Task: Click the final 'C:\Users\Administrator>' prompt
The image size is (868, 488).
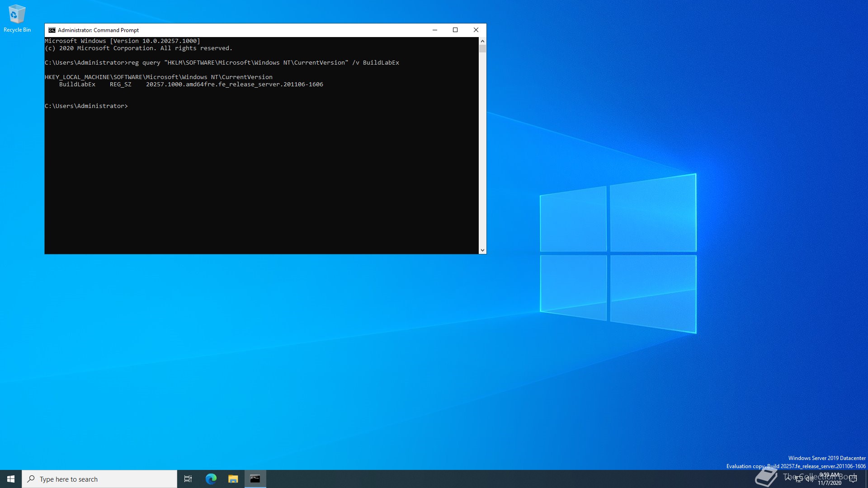Action: pyautogui.click(x=86, y=106)
